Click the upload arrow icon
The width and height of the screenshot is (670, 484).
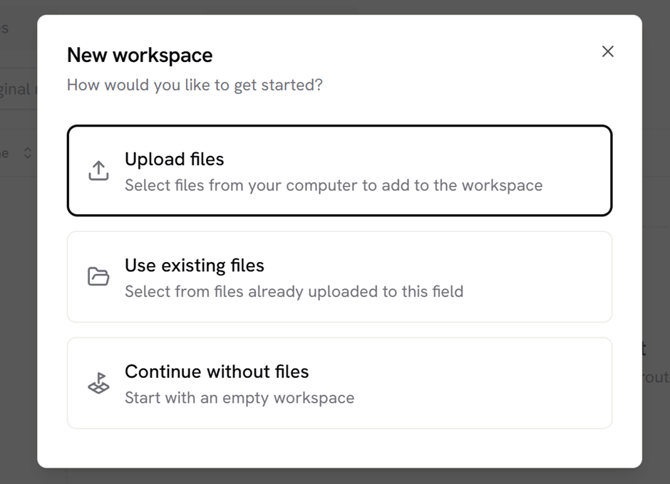click(98, 171)
